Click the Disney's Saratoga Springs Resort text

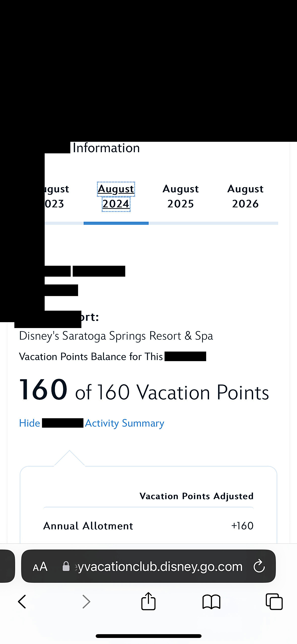[x=116, y=336]
